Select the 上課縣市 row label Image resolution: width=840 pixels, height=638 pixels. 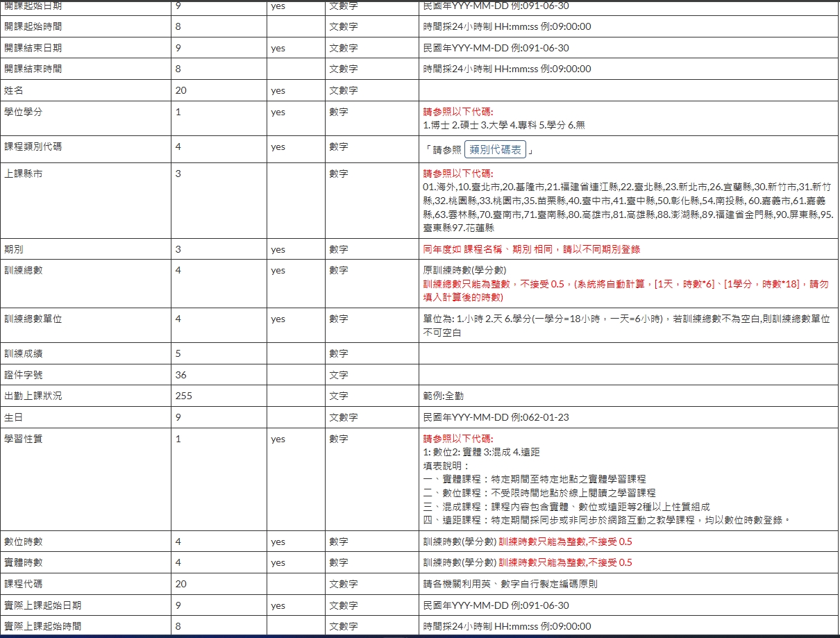point(23,174)
